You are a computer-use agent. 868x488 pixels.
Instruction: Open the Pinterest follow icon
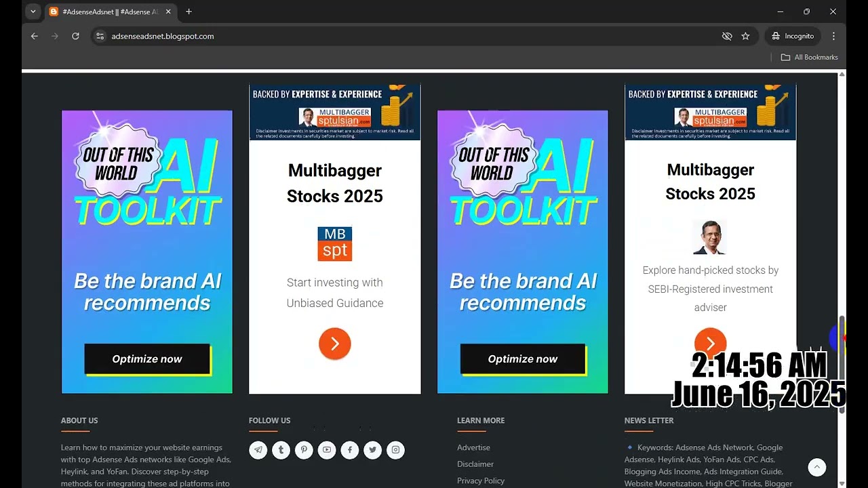coord(304,449)
